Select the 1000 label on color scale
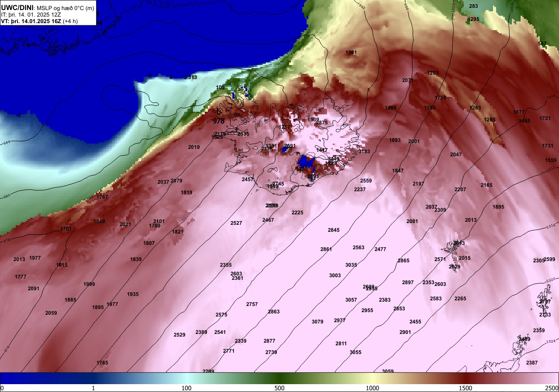Image resolution: width=559 pixels, height=392 pixels. click(373, 388)
